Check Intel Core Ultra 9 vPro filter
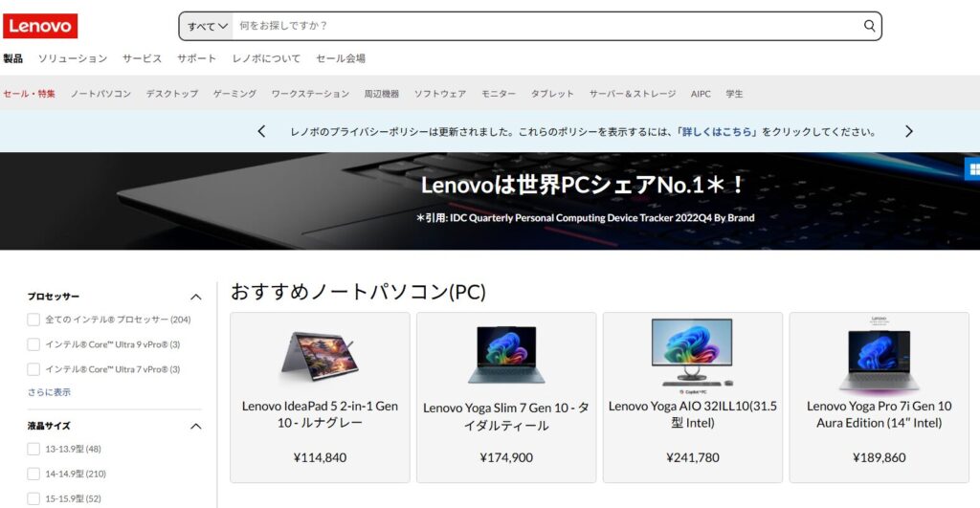This screenshot has width=980, height=508. pos(33,344)
